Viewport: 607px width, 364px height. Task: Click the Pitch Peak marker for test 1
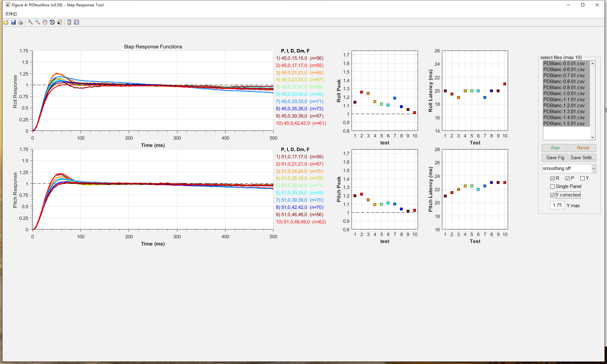point(355,196)
